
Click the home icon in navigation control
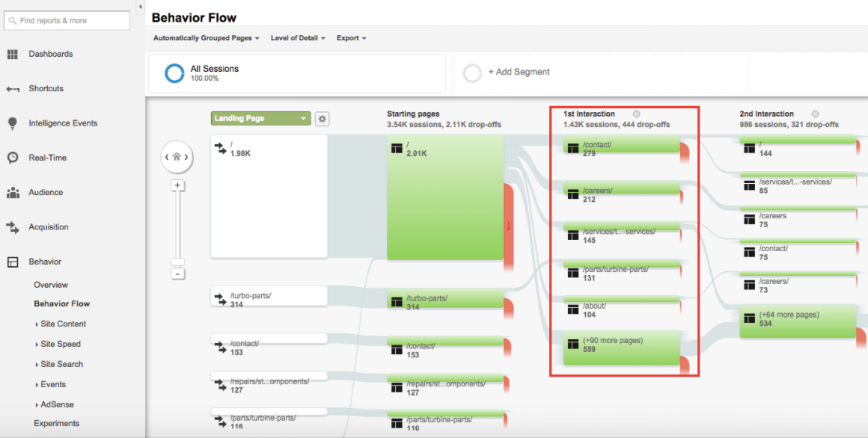[x=177, y=157]
